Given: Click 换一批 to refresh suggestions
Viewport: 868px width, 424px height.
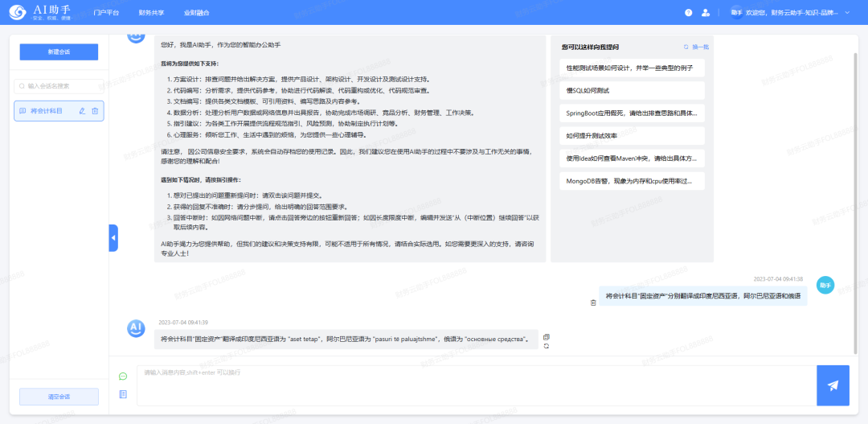Looking at the screenshot, I should (696, 47).
